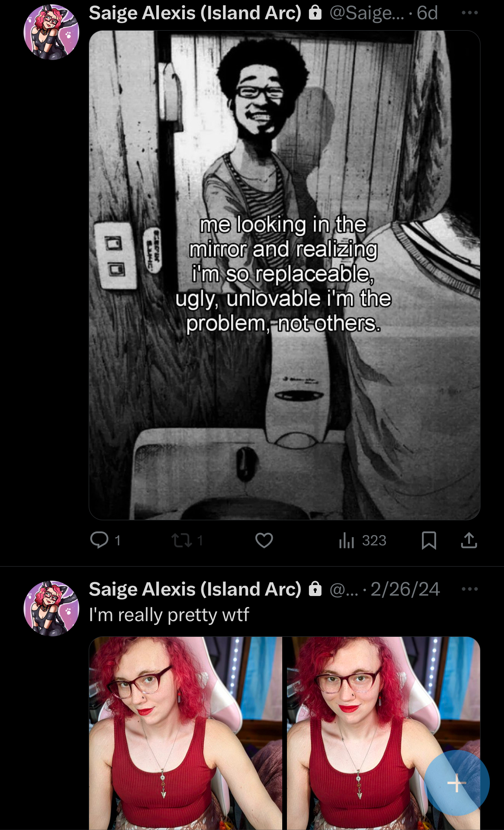This screenshot has width=504, height=830.
Task: Click the 2/26/24 date on the second tweet
Action: pos(405,589)
